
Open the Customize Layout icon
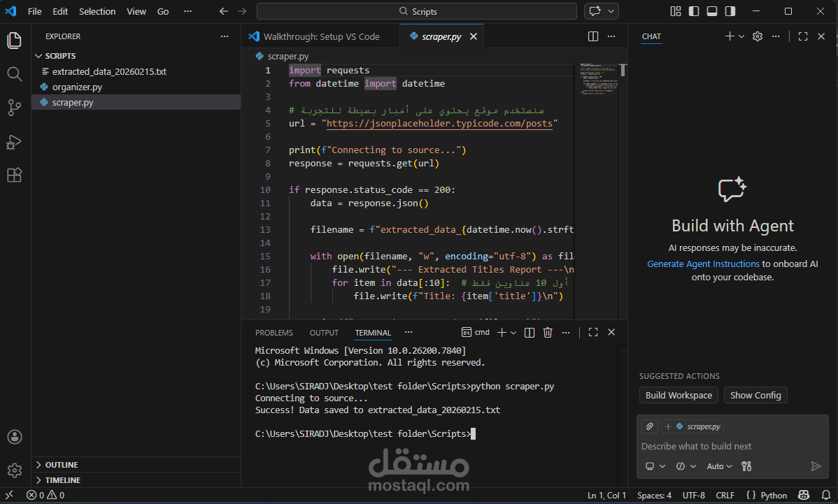click(x=676, y=11)
